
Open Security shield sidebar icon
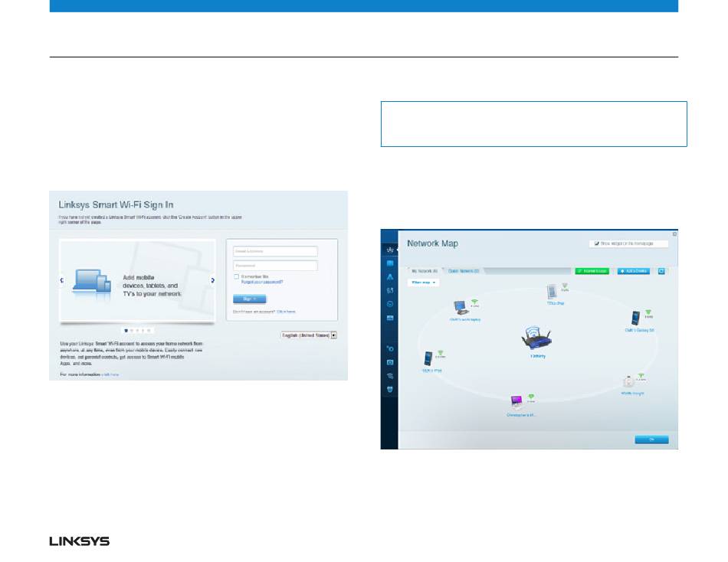(x=390, y=390)
